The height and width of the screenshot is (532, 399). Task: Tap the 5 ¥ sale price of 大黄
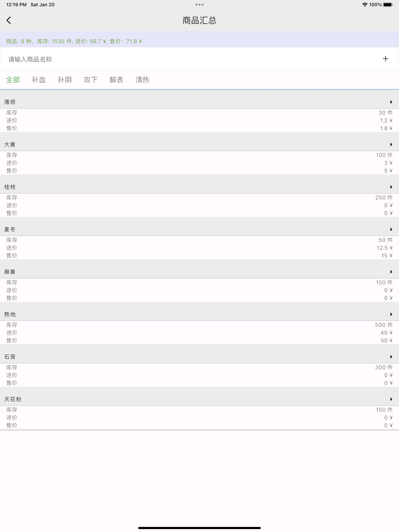388,171
